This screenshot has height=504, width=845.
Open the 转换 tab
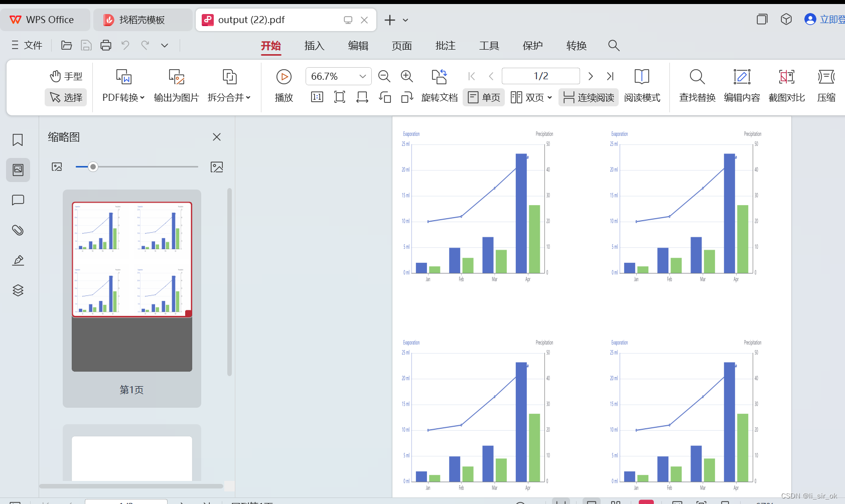pyautogui.click(x=577, y=46)
